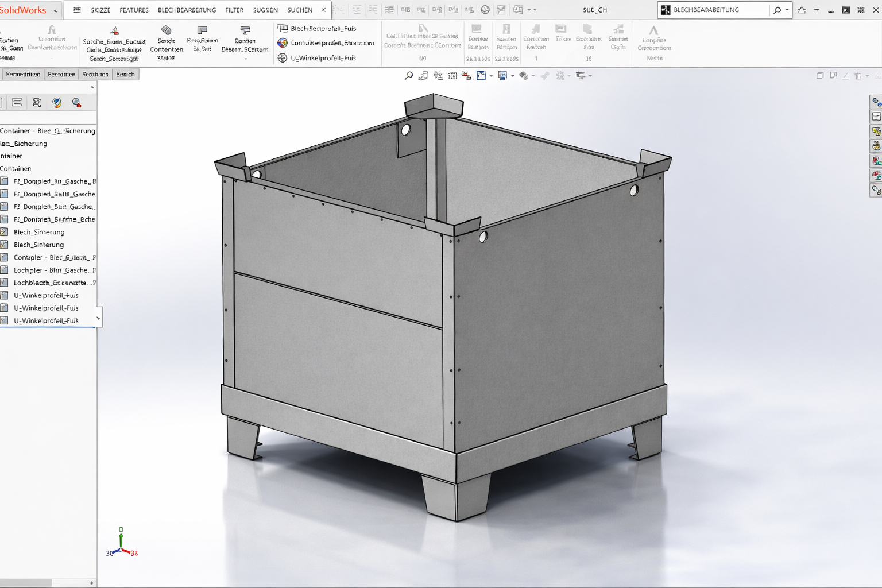Viewport: 882px width, 588px height.
Task: Click the left panel horizontal scrollbar thumb
Action: click(26, 583)
